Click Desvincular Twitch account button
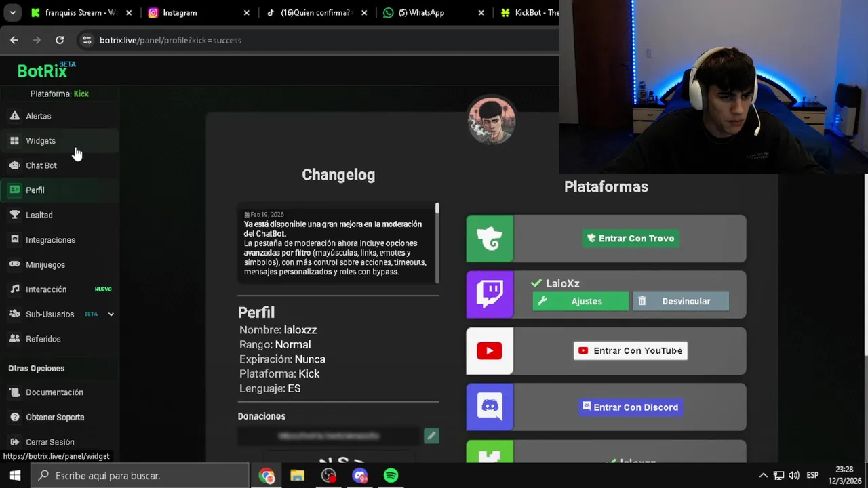 point(681,302)
